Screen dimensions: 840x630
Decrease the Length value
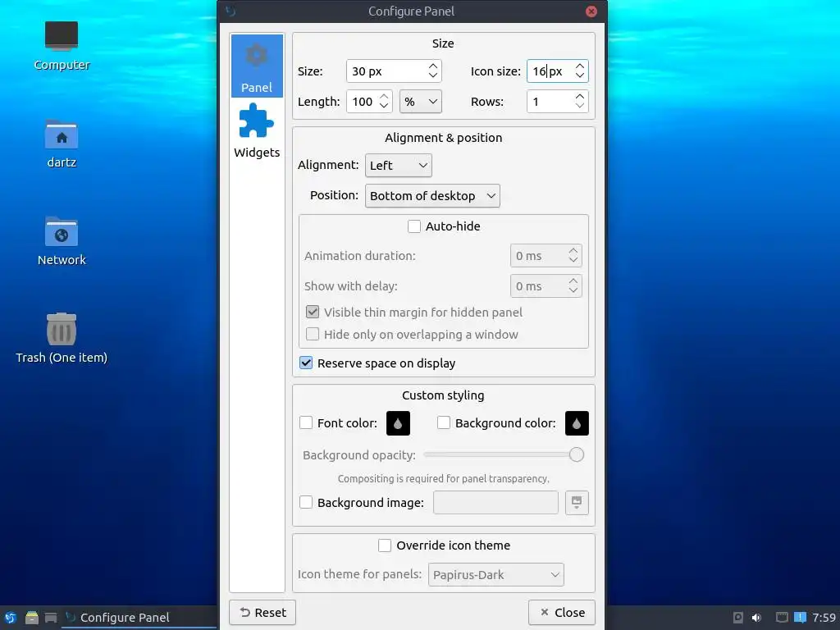click(384, 106)
